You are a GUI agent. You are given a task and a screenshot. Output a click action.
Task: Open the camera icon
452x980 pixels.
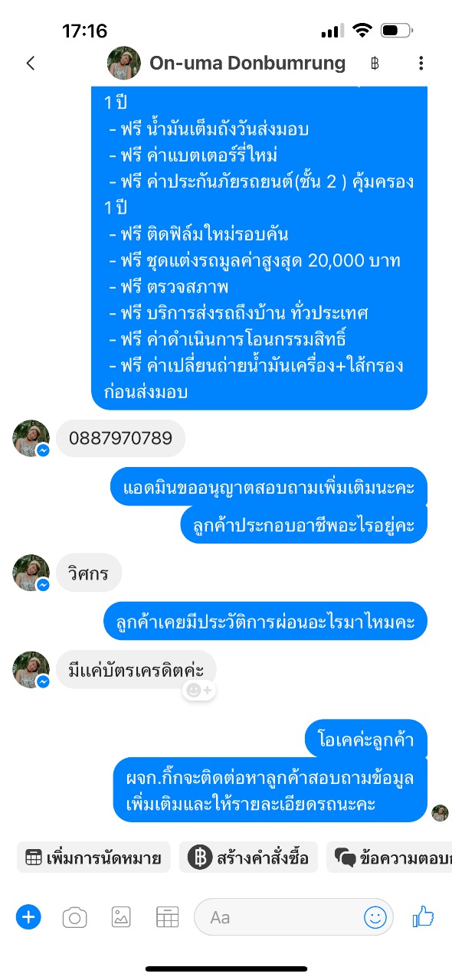click(x=74, y=916)
